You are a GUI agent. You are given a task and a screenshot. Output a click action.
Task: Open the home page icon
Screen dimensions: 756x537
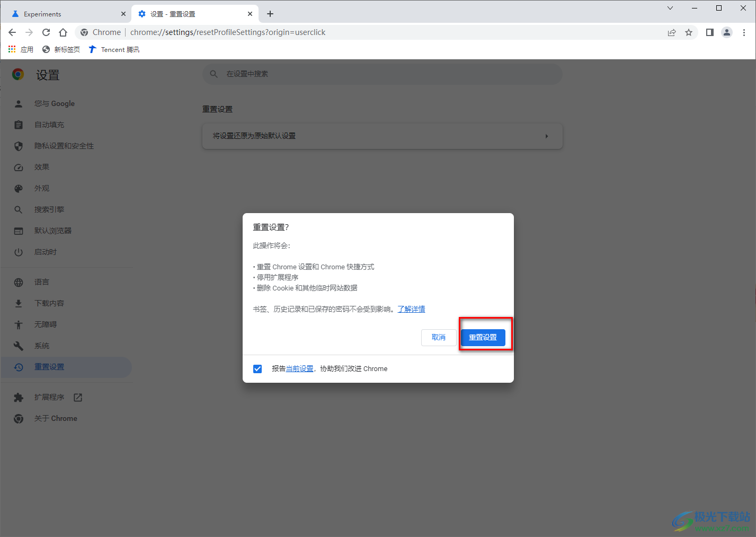[x=63, y=32]
